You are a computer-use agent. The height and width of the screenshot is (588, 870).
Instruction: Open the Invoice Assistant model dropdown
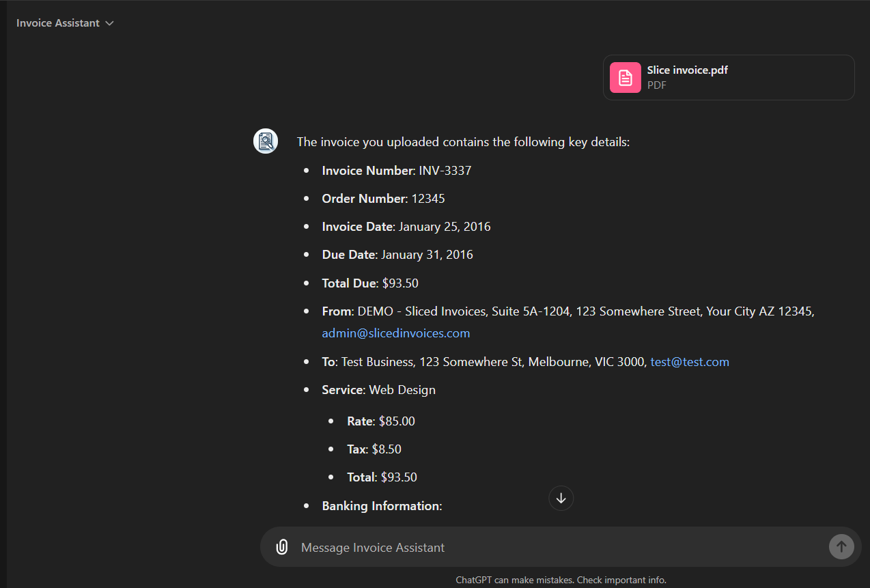(65, 23)
